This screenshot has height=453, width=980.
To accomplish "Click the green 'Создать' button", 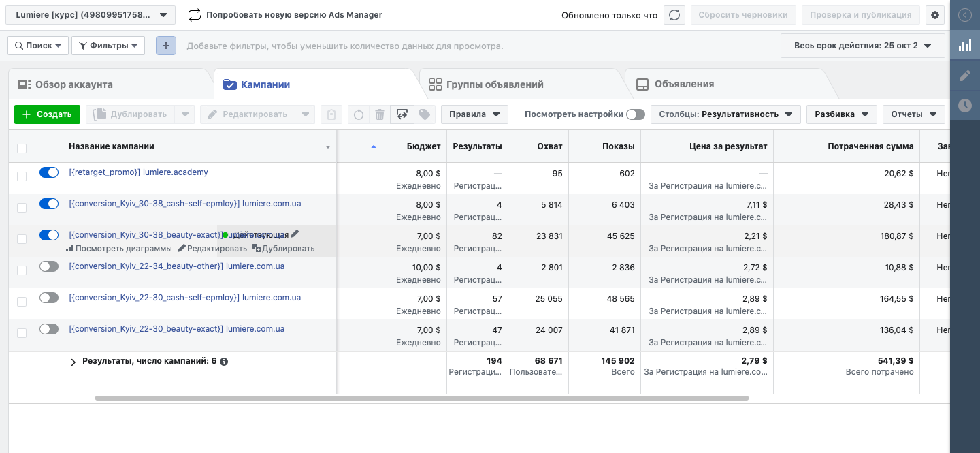I will (47, 114).
